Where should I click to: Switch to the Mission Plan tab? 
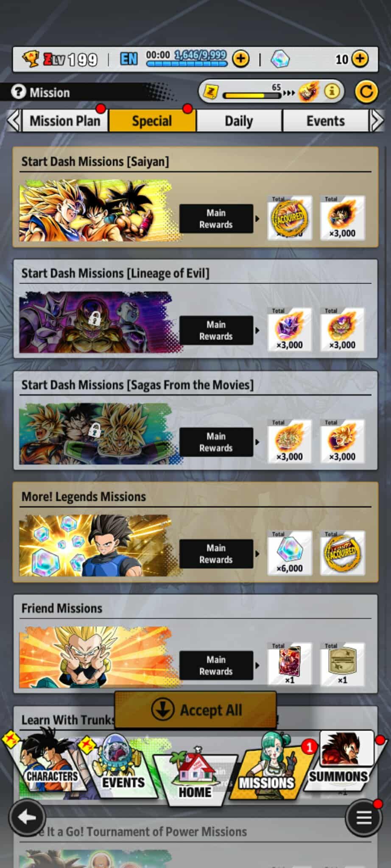[x=65, y=121]
